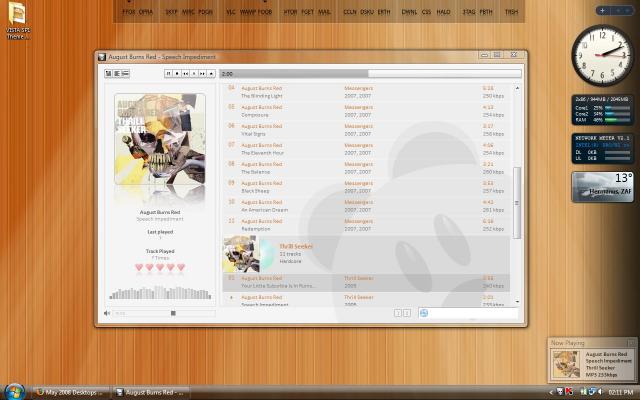This screenshot has width=640, height=400.
Task: Select track 04 The Blinding Light
Action: point(366,92)
